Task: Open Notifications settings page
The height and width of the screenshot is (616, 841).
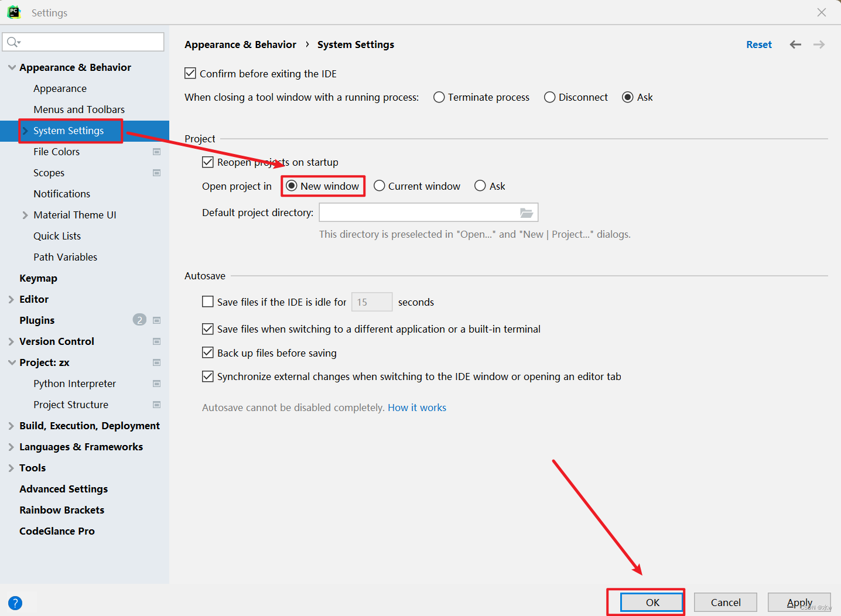Action: pyautogui.click(x=61, y=194)
